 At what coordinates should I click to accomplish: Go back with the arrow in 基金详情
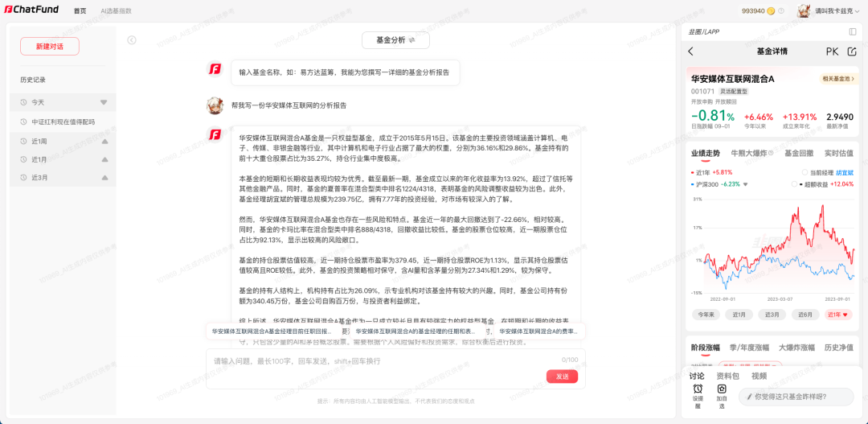[690, 51]
